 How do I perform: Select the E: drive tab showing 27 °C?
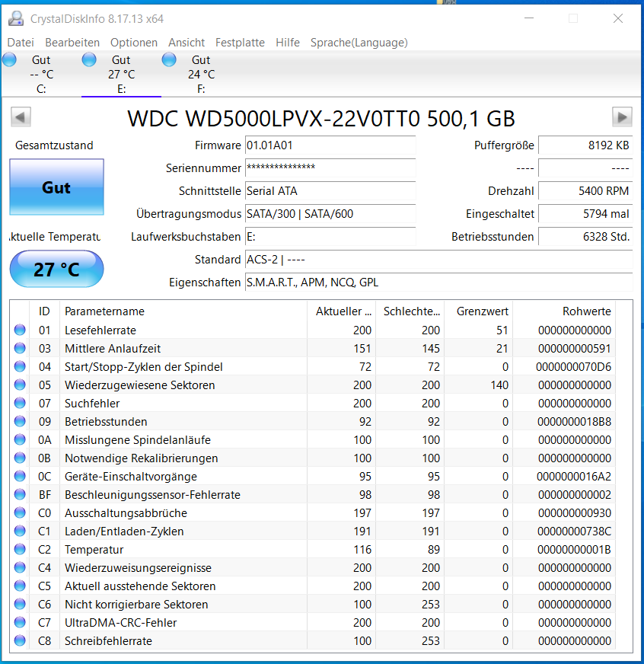click(120, 74)
